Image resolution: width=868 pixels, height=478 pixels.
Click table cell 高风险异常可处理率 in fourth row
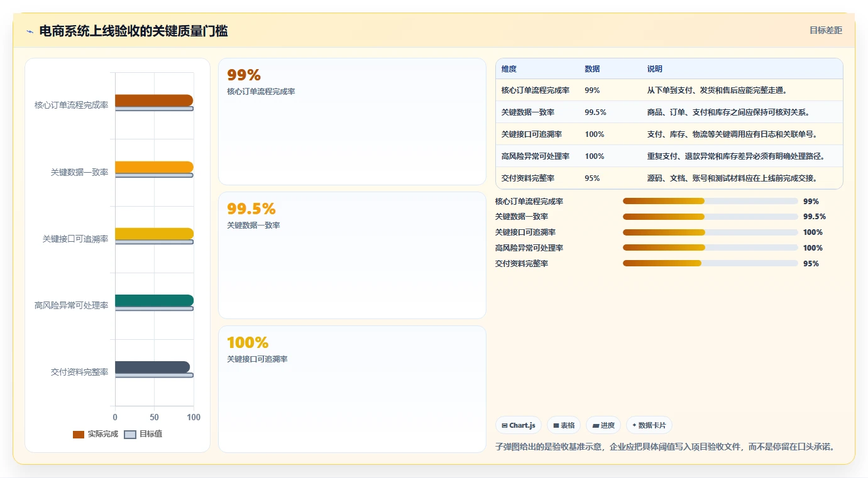pos(536,156)
